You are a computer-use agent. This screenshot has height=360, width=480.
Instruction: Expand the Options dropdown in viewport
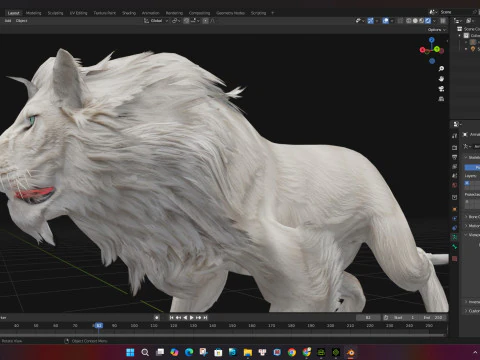[x=437, y=30]
